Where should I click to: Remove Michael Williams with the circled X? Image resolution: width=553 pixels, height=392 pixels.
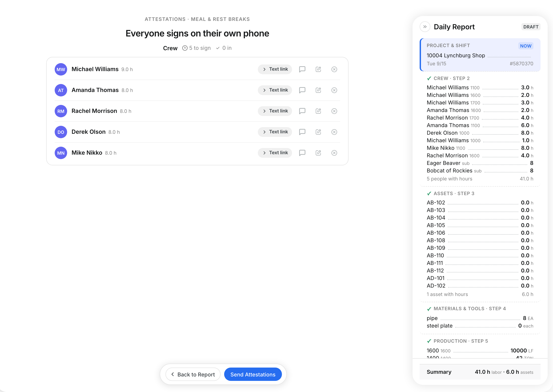click(334, 69)
